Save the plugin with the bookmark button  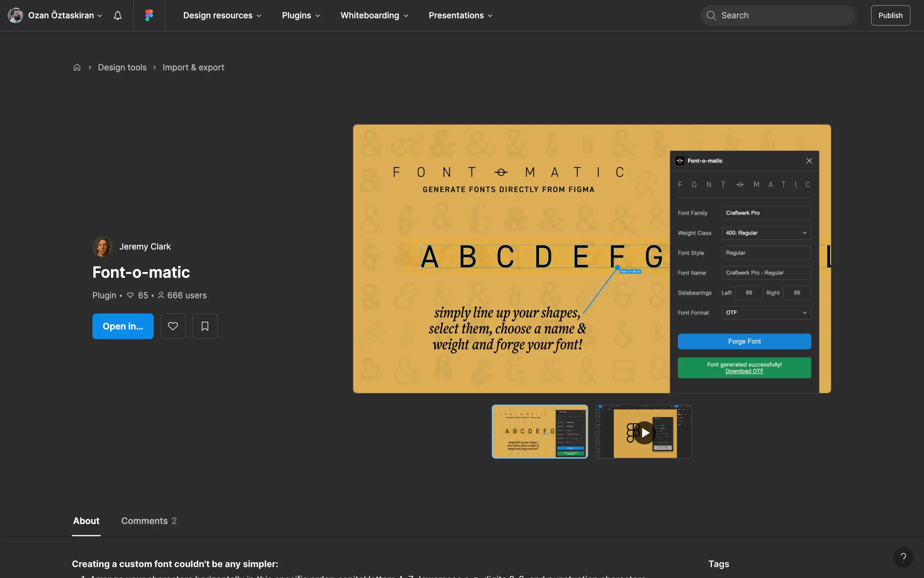tap(205, 326)
